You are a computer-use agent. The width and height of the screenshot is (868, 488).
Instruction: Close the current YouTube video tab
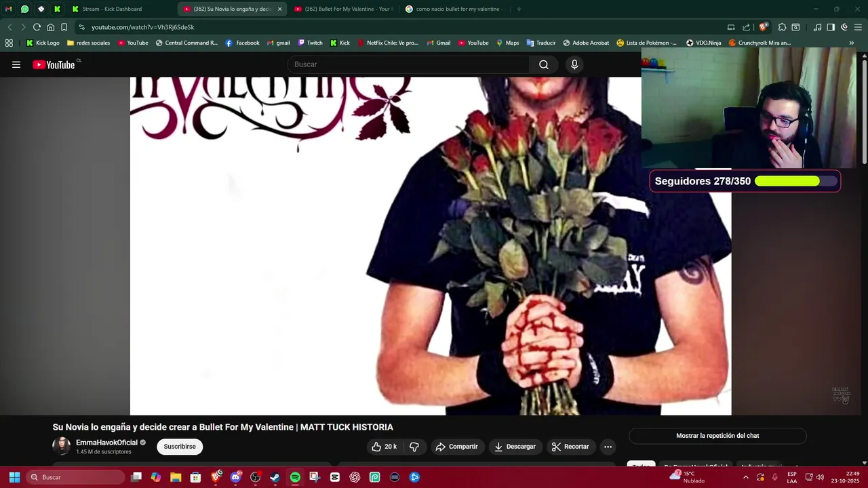[279, 9]
